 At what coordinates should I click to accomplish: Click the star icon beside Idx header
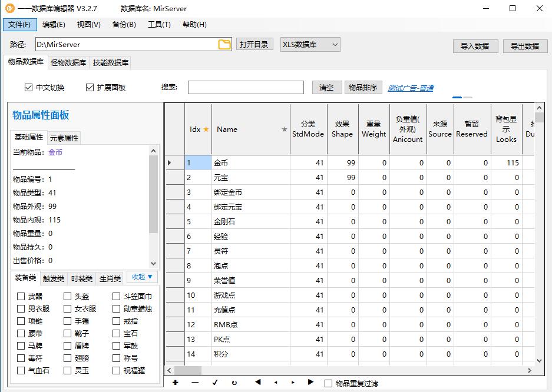pos(206,129)
